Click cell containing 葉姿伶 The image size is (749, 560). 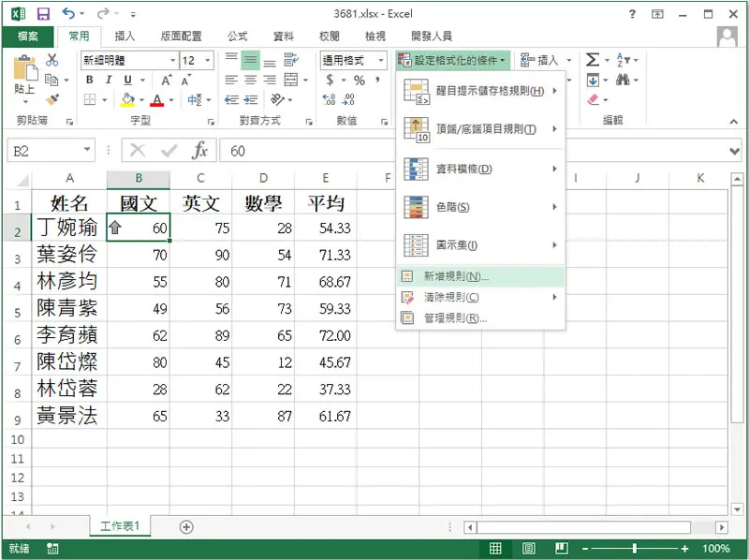69,254
